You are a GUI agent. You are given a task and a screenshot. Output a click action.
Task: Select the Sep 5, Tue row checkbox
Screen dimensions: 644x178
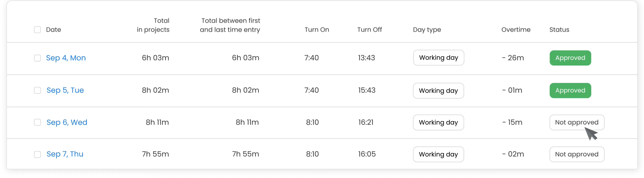(38, 90)
